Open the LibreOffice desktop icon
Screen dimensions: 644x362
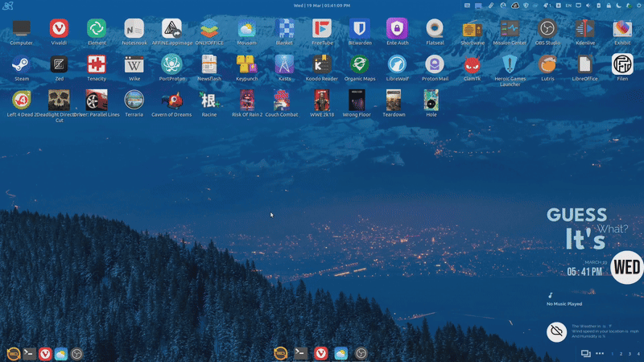point(584,64)
